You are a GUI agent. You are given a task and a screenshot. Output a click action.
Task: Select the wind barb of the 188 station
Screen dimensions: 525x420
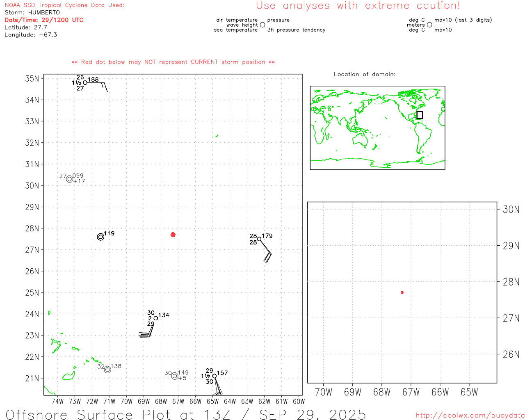point(98,87)
